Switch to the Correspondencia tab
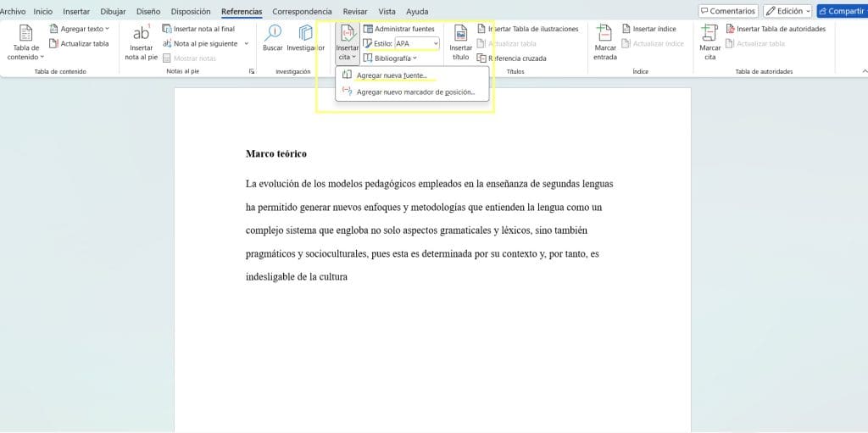868x433 pixels. (x=303, y=11)
